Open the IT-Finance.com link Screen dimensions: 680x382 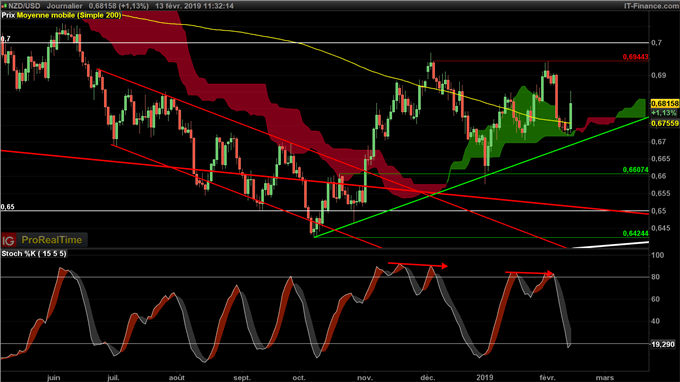651,6
